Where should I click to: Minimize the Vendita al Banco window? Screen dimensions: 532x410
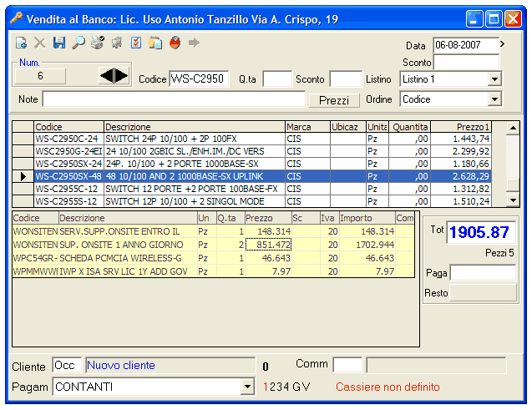[x=474, y=18]
